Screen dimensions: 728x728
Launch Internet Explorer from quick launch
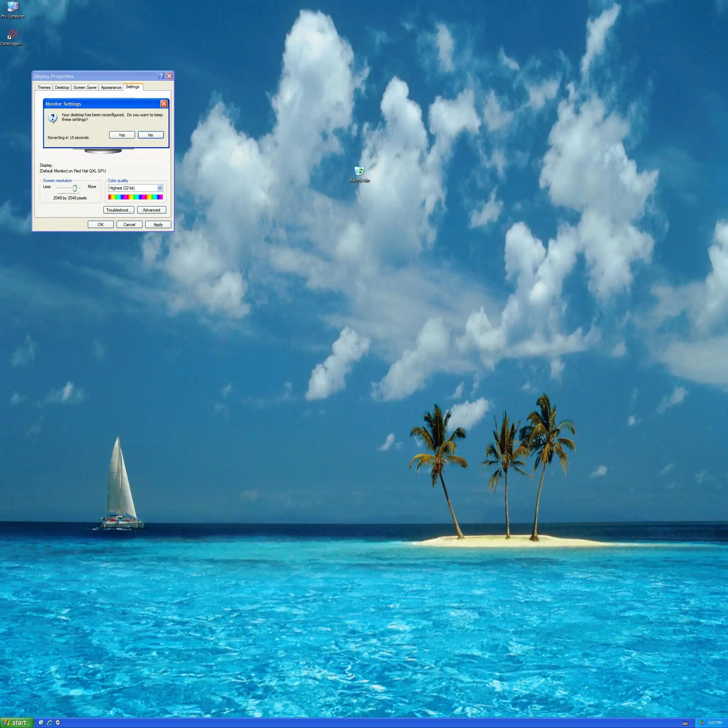49,722
